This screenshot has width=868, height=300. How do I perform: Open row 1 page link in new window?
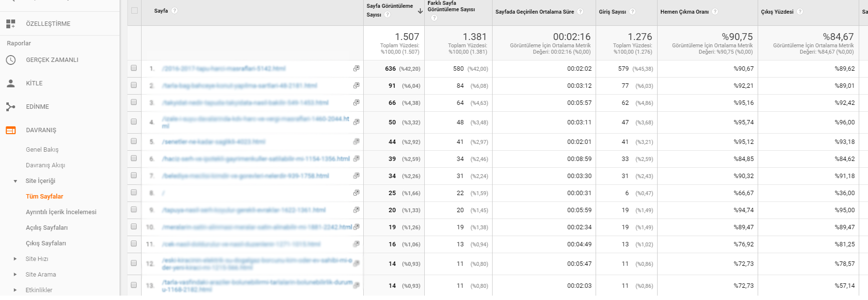(x=356, y=68)
